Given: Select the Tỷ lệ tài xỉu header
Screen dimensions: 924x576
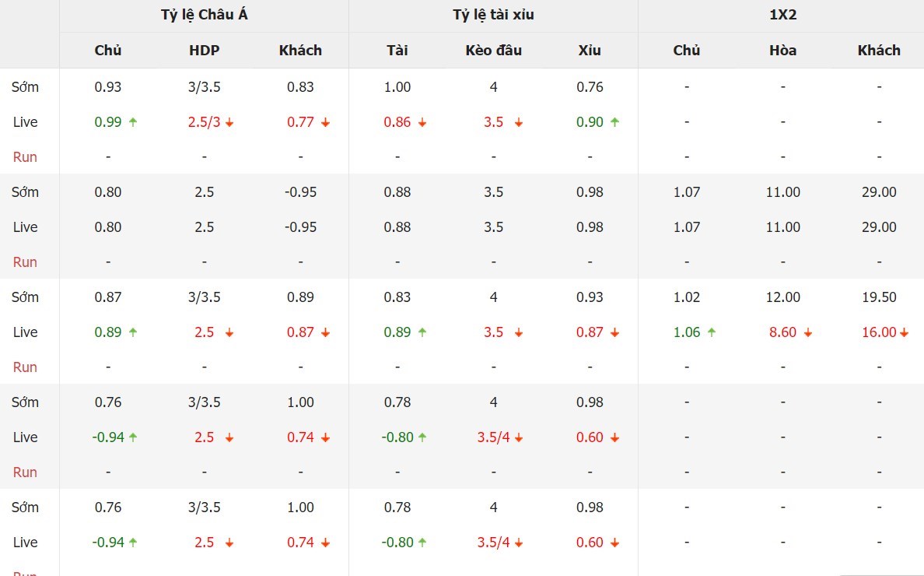Looking at the screenshot, I should pos(493,15).
